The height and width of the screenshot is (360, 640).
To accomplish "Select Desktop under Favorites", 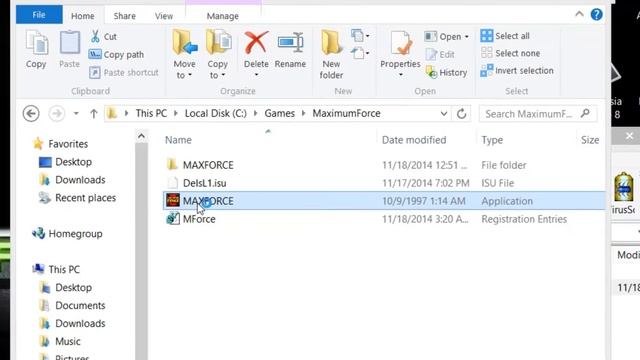I will [73, 162].
